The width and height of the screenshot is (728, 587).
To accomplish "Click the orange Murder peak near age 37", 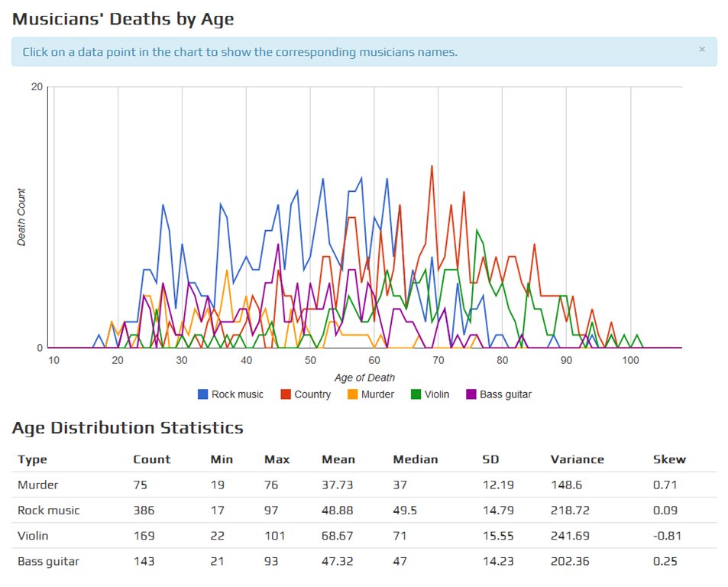I will point(227,270).
